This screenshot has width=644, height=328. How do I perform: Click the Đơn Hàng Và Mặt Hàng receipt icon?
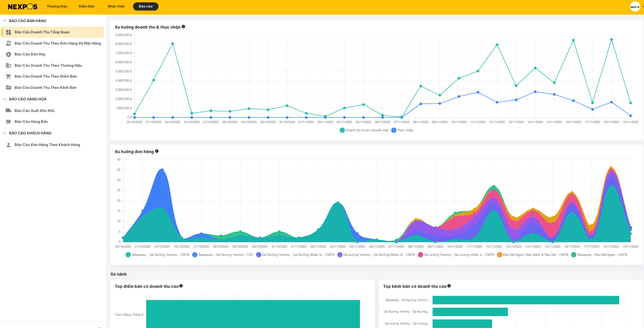(x=9, y=44)
